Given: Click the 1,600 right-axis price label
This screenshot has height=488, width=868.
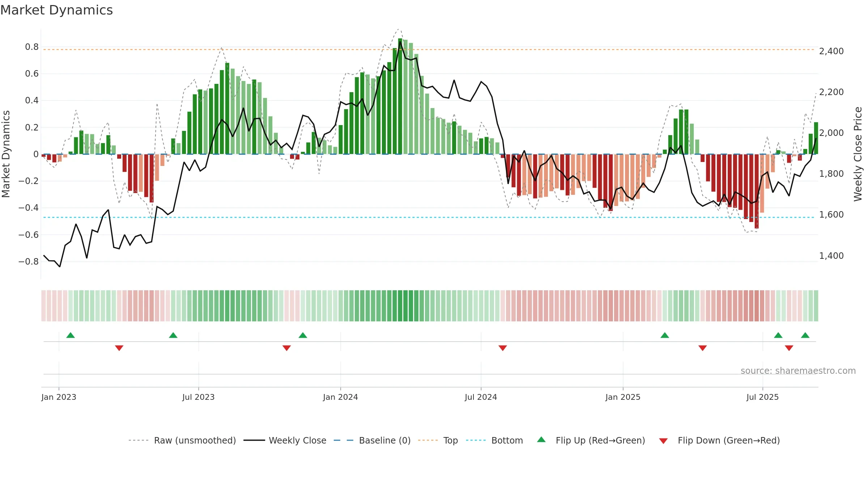Looking at the screenshot, I should coord(831,215).
